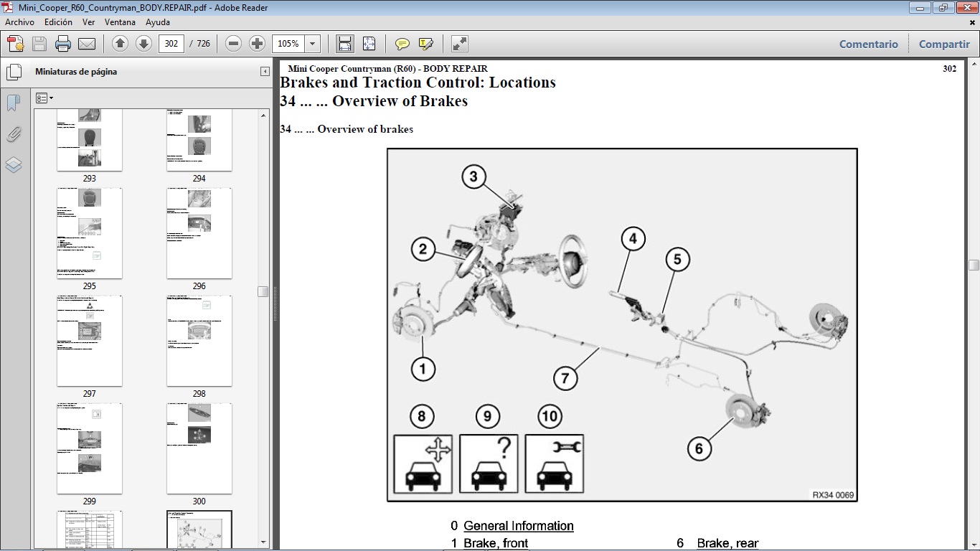980x551 pixels.
Task: Click the Print document icon
Action: [63, 44]
